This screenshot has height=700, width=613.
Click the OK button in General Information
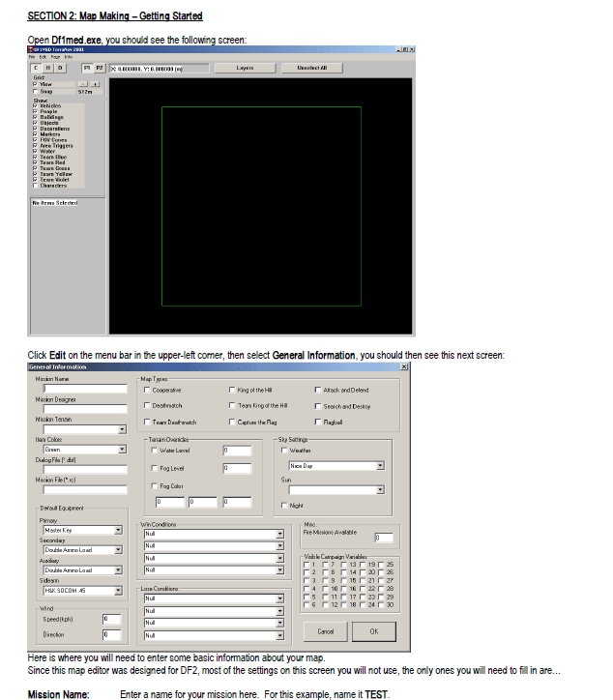(374, 631)
